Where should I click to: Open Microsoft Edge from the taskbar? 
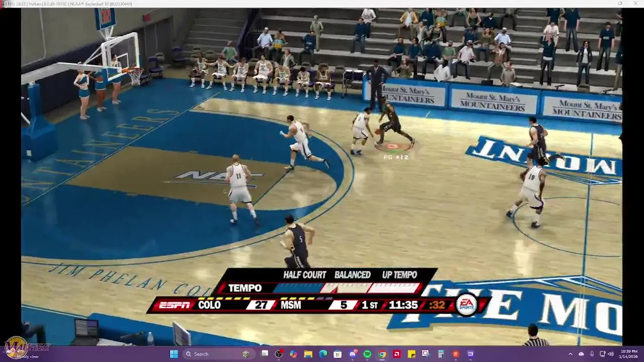[x=323, y=354]
